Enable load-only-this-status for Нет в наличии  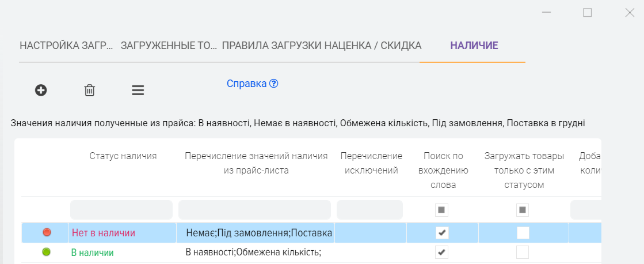523,233
